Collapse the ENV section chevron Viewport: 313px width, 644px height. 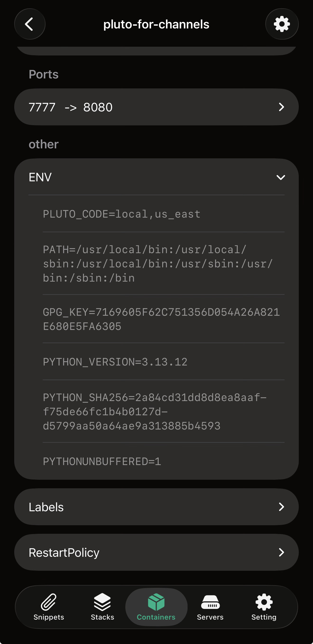[x=281, y=177]
